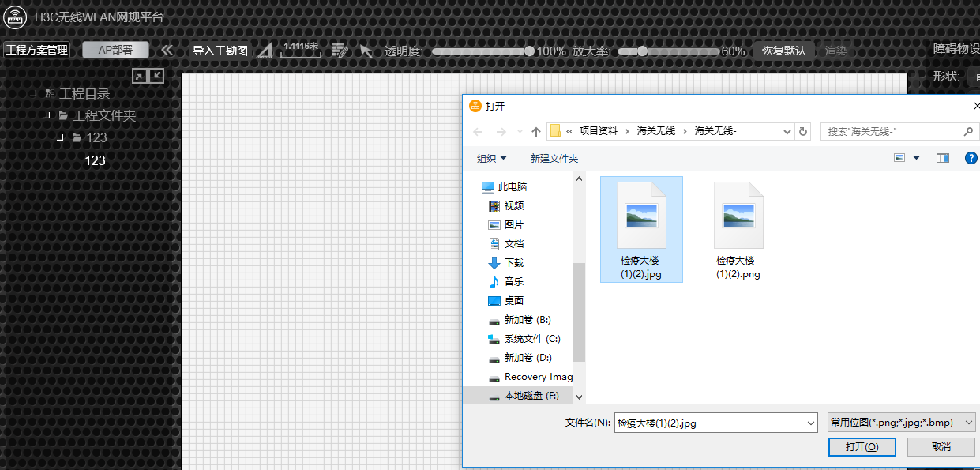Open 音乐 in navigation pane
980x470 pixels.
pyautogui.click(x=505, y=281)
